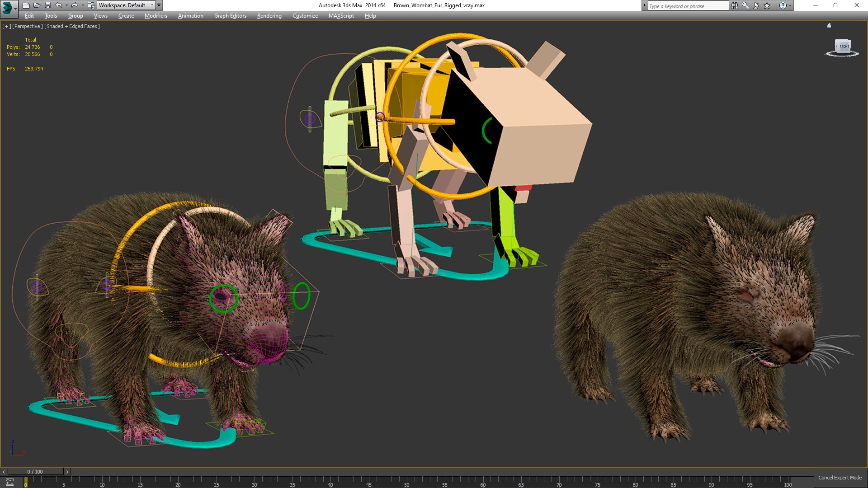Click the Save File disk icon
Image resolution: width=868 pixels, height=488 pixels.
pos(47,5)
